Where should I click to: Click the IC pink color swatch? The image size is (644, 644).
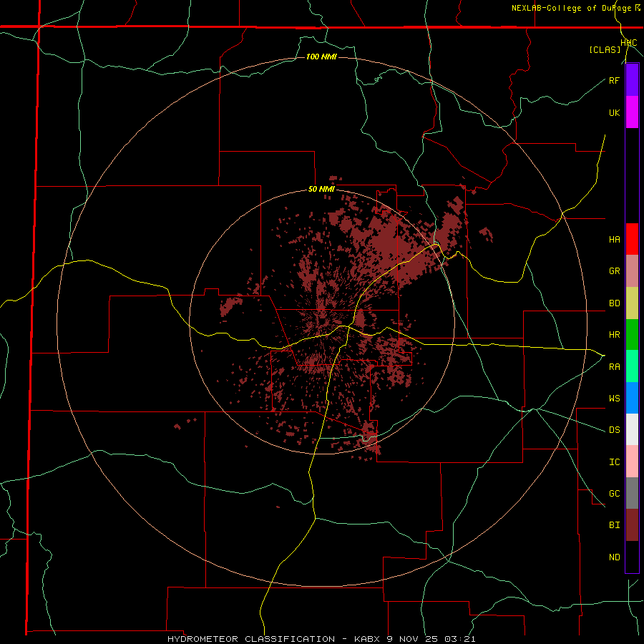pos(632,462)
